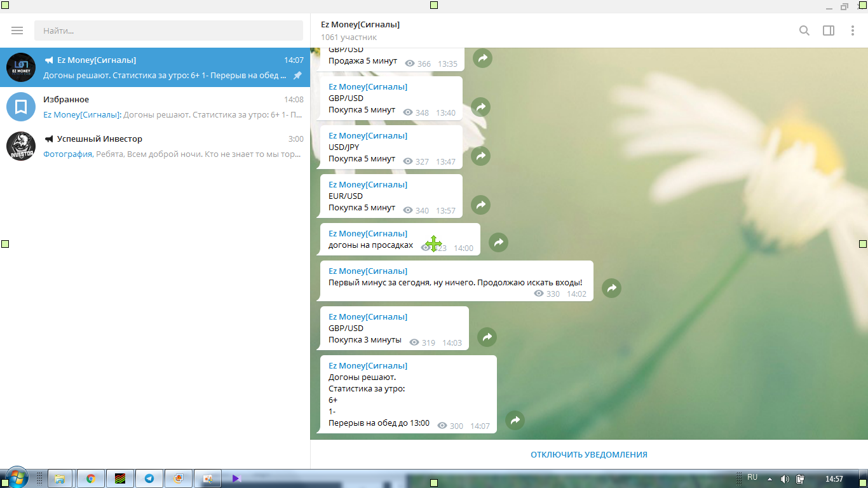The height and width of the screenshot is (488, 868).
Task: Click the taskbar clock 14:57
Action: (834, 479)
